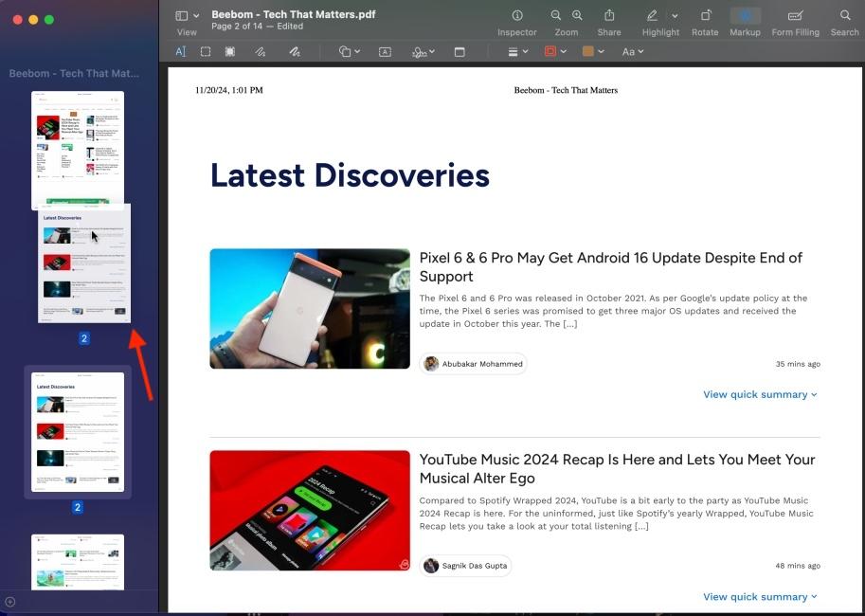Open the Text Style Aa menu

pos(632,51)
